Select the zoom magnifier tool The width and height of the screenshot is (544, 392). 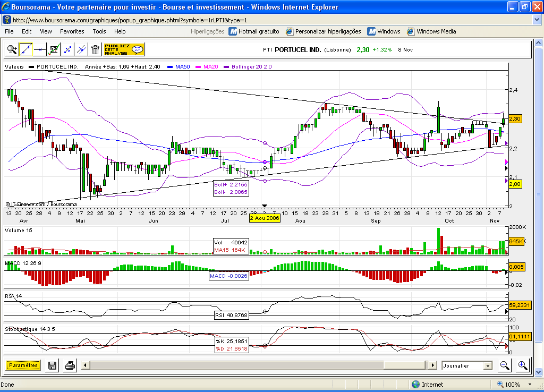[x=12, y=49]
